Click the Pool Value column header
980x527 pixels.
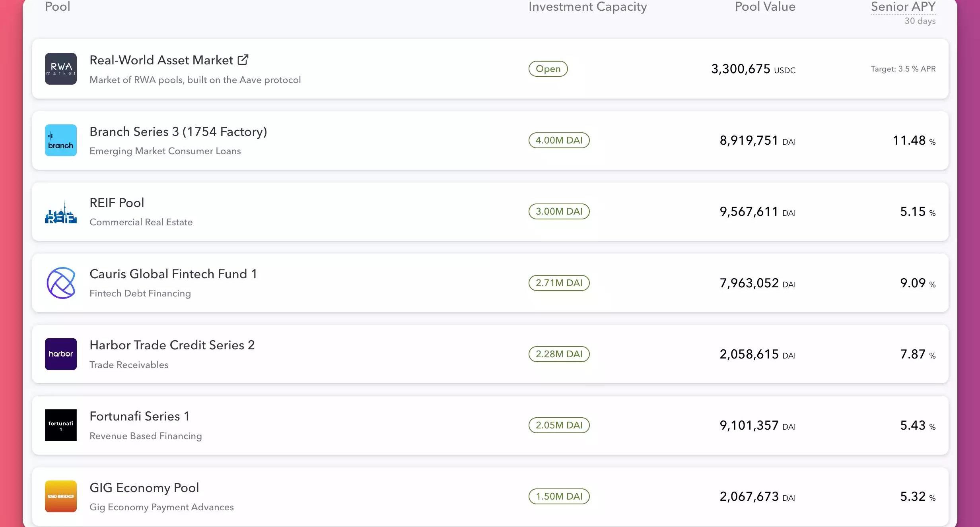765,7
